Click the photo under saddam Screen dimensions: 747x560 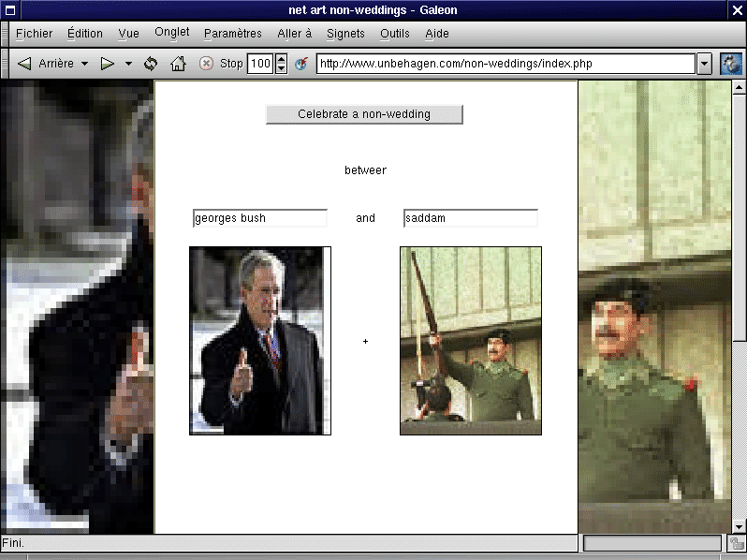click(x=471, y=341)
